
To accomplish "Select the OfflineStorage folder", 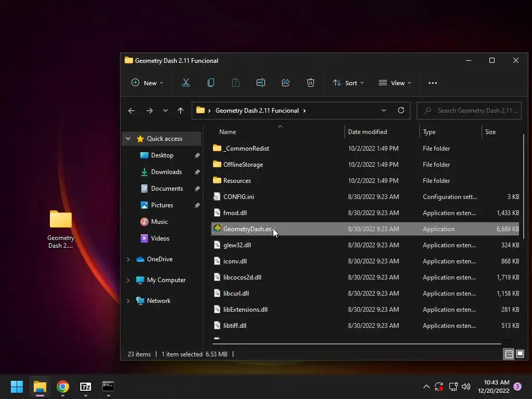I will (365, 165).
